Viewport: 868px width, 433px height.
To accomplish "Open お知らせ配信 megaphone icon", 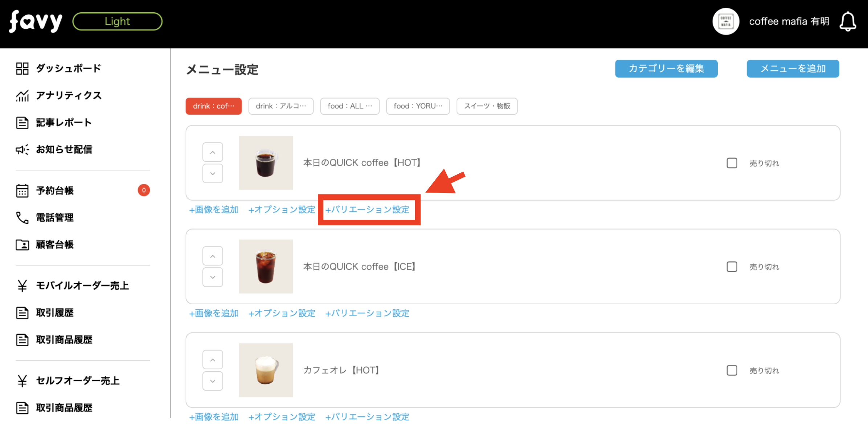I will pyautogui.click(x=22, y=149).
